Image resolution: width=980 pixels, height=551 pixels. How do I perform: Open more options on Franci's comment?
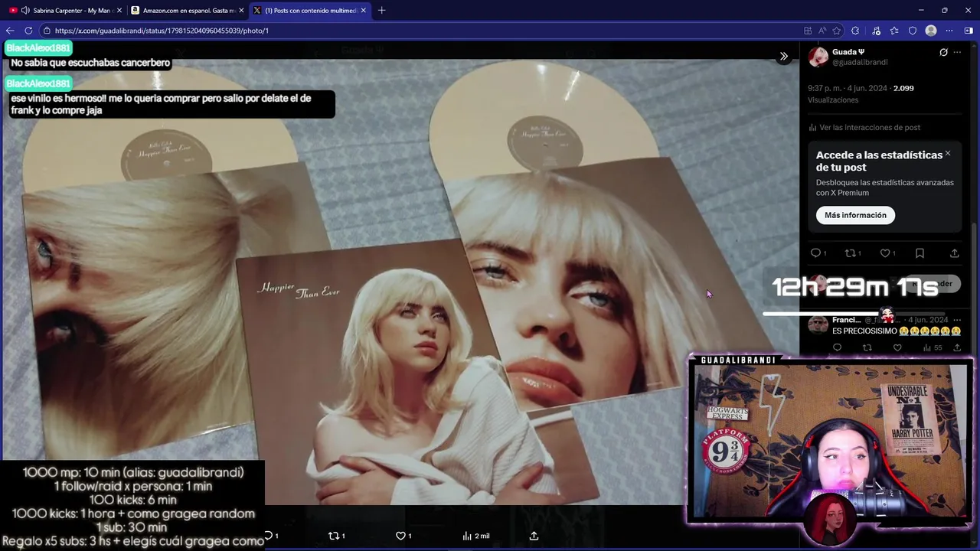point(957,320)
